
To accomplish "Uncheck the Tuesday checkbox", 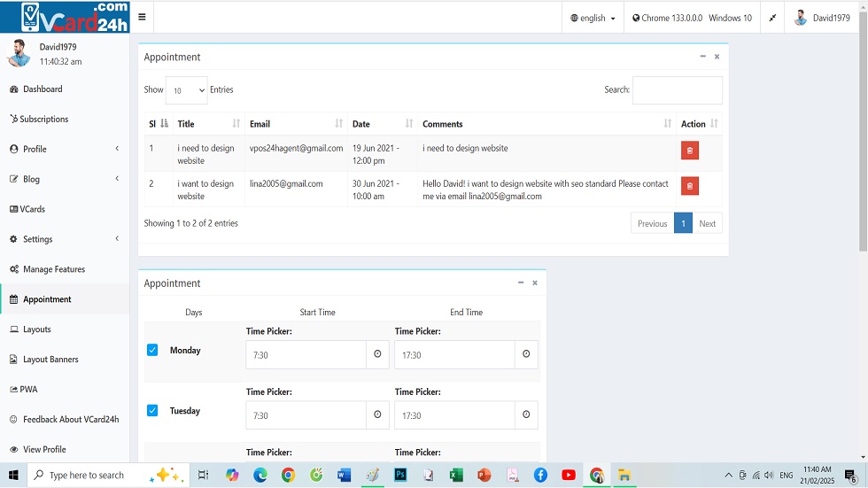I will 152,410.
